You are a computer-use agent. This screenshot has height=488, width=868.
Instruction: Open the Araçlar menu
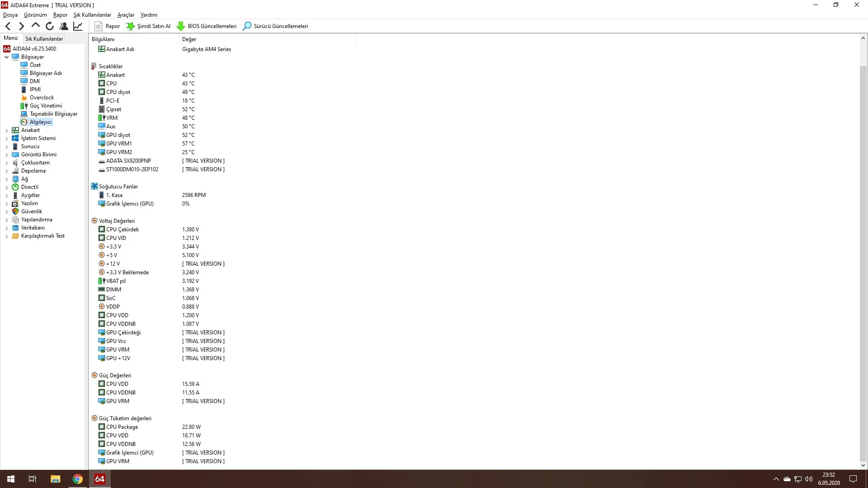pos(126,15)
